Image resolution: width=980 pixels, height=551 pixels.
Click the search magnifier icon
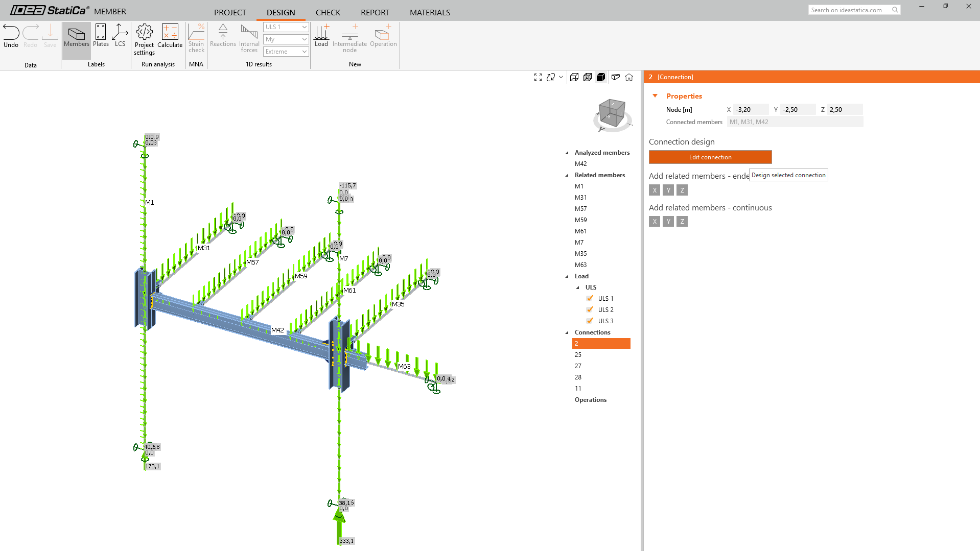pyautogui.click(x=895, y=10)
